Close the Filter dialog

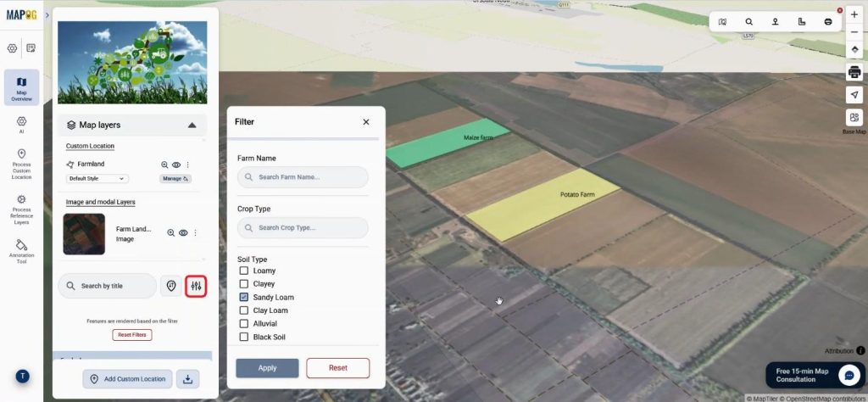coord(366,122)
